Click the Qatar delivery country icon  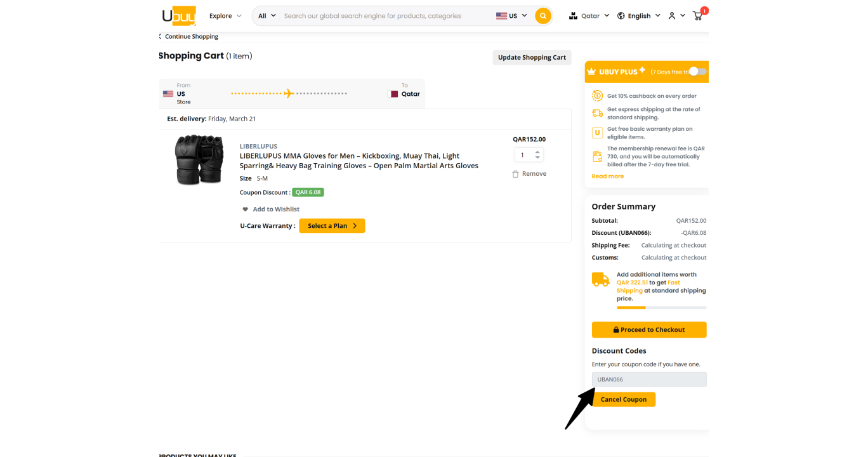pyautogui.click(x=573, y=16)
